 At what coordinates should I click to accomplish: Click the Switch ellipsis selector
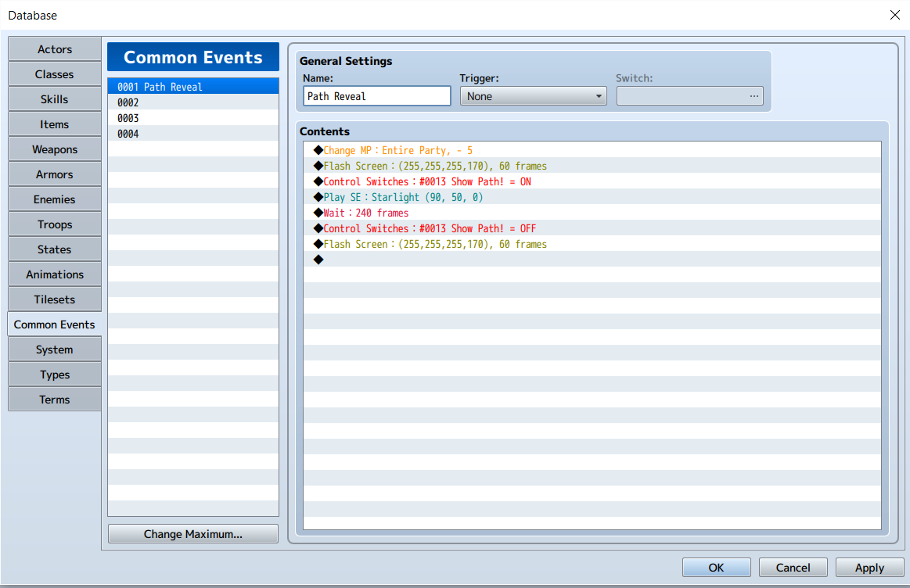[754, 96]
